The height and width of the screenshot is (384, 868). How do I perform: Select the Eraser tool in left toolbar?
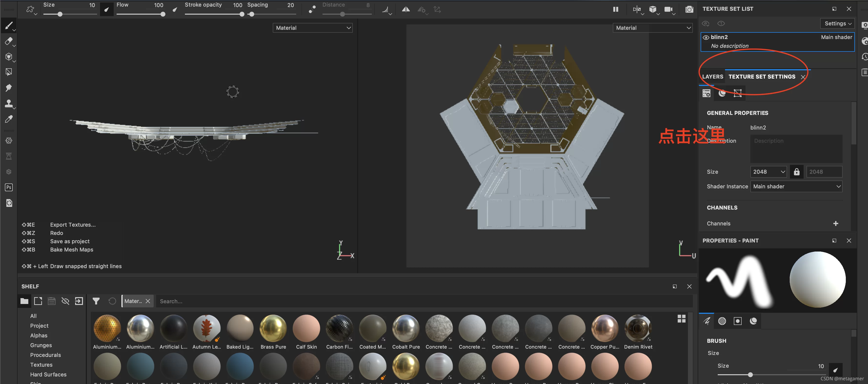coord(9,41)
